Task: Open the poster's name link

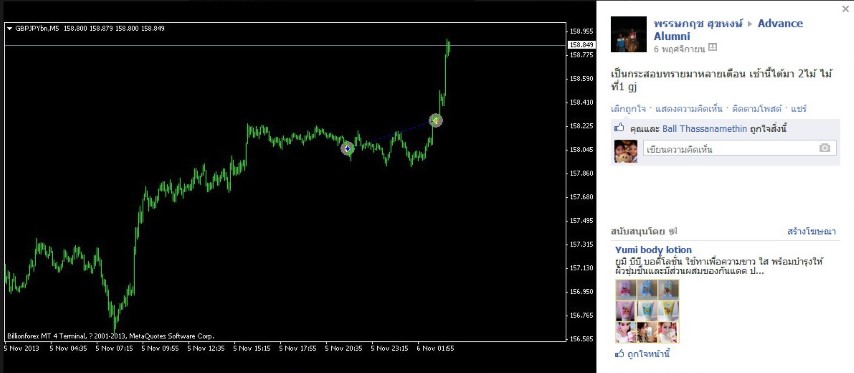Action: [x=698, y=23]
